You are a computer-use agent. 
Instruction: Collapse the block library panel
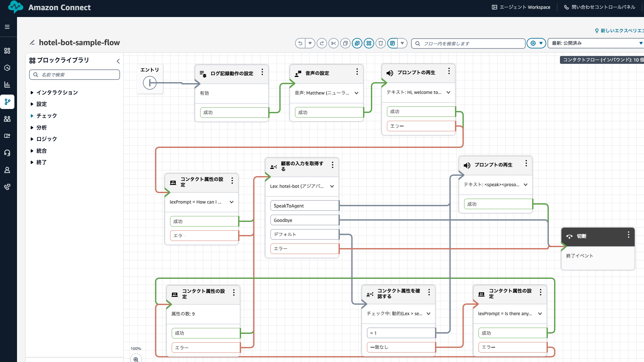118,61
